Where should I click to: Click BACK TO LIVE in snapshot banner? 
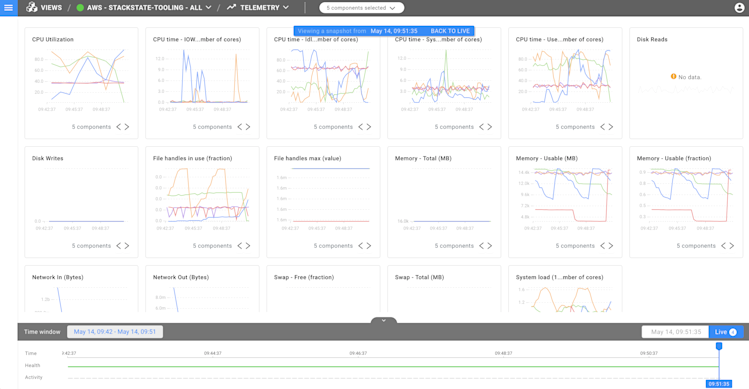[x=450, y=31]
